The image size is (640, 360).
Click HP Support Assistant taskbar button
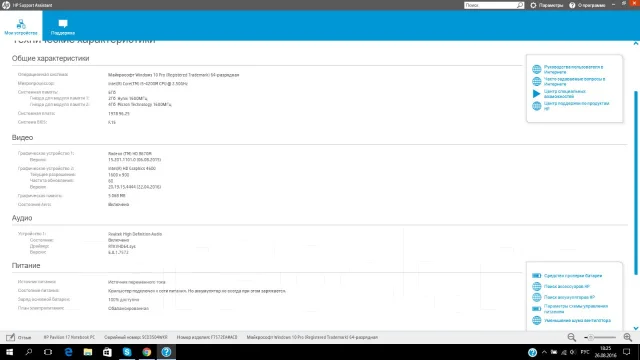click(166, 352)
